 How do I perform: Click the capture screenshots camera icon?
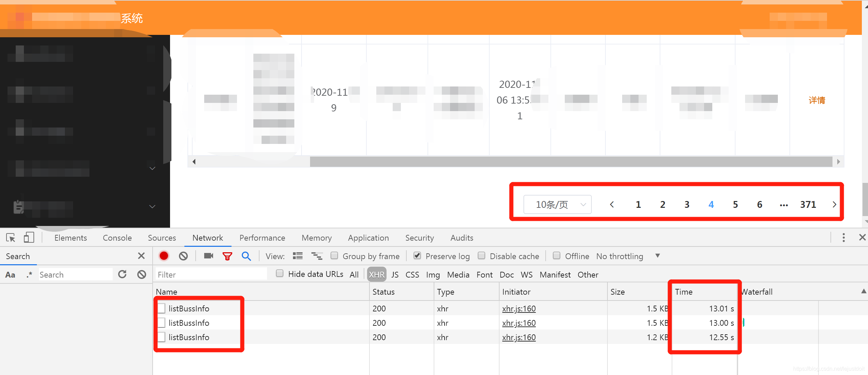click(208, 256)
